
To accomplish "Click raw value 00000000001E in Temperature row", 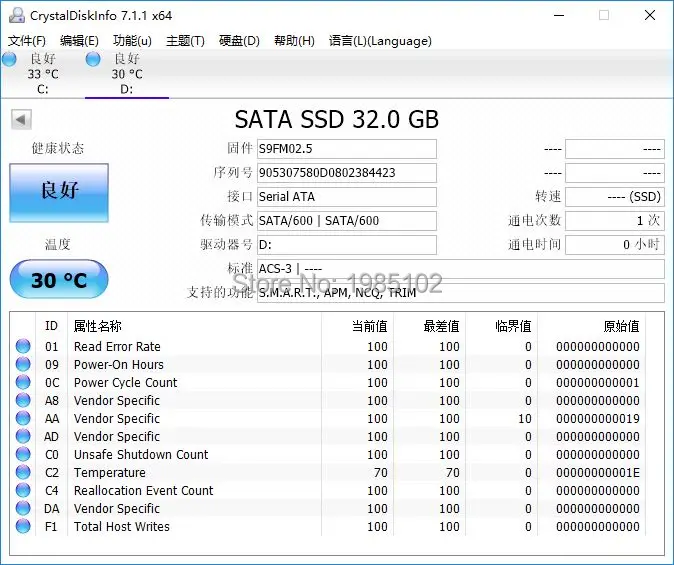I will (597, 472).
